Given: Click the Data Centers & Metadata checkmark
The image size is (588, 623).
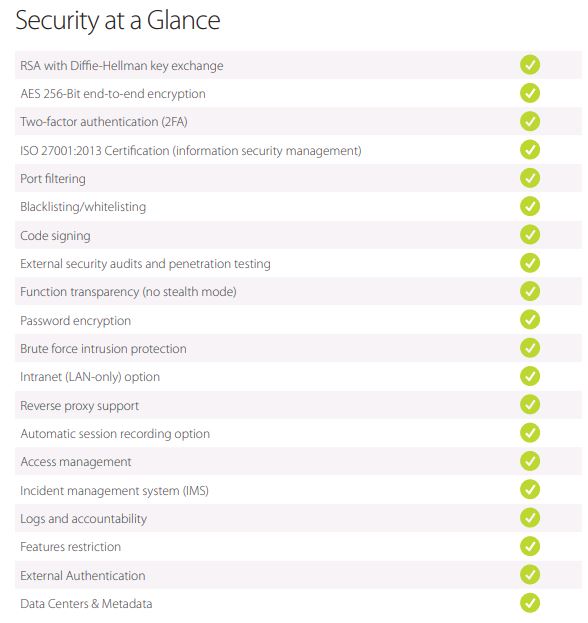Looking at the screenshot, I should 530,603.
